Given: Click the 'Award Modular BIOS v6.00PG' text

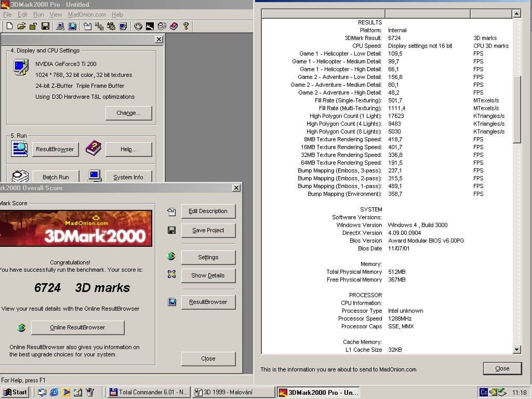Looking at the screenshot, I should click(426, 241).
